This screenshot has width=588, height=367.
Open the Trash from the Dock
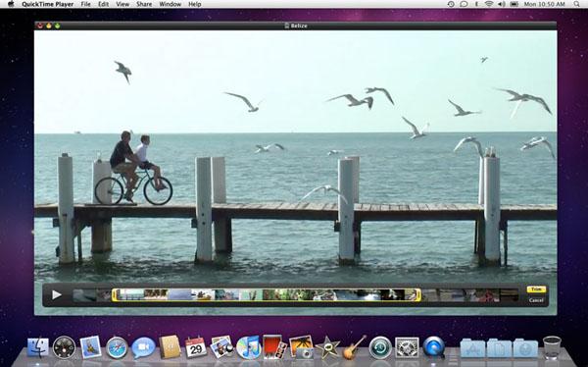552,347
